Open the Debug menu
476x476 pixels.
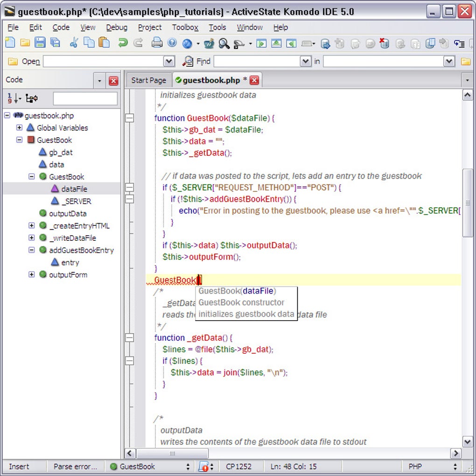(117, 28)
